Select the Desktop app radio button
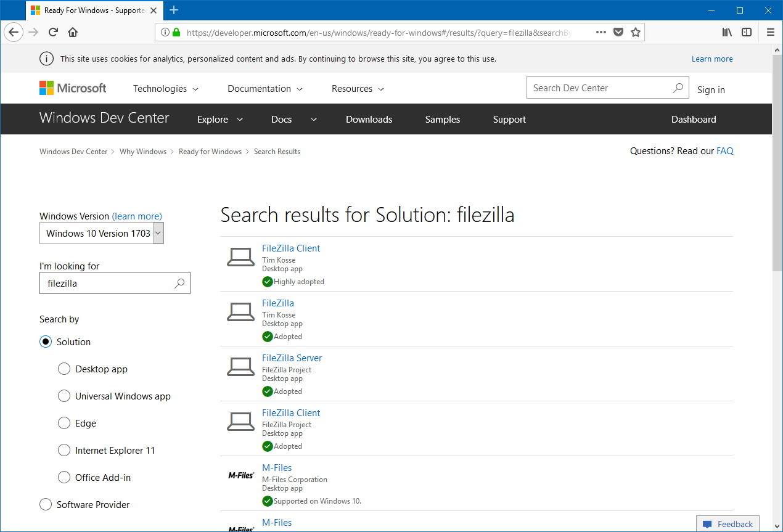Screen dimensions: 783x532 click(x=64, y=369)
